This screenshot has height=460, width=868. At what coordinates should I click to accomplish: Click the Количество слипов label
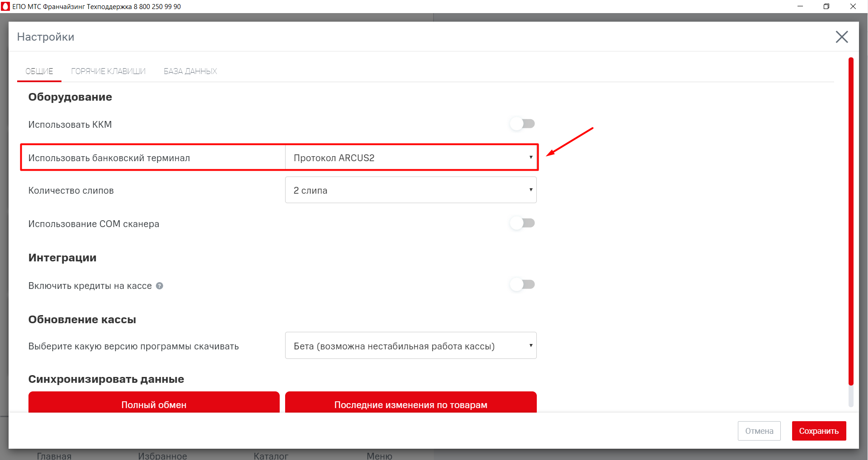coord(71,191)
